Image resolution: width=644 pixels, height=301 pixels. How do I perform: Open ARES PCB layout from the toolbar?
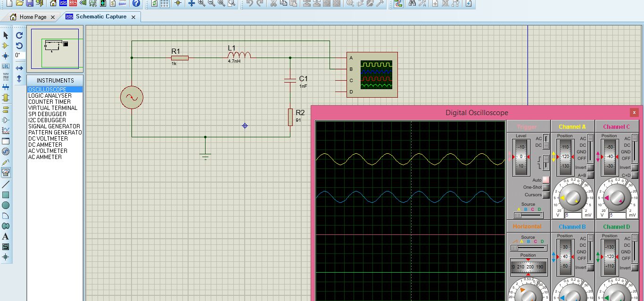point(73,3)
